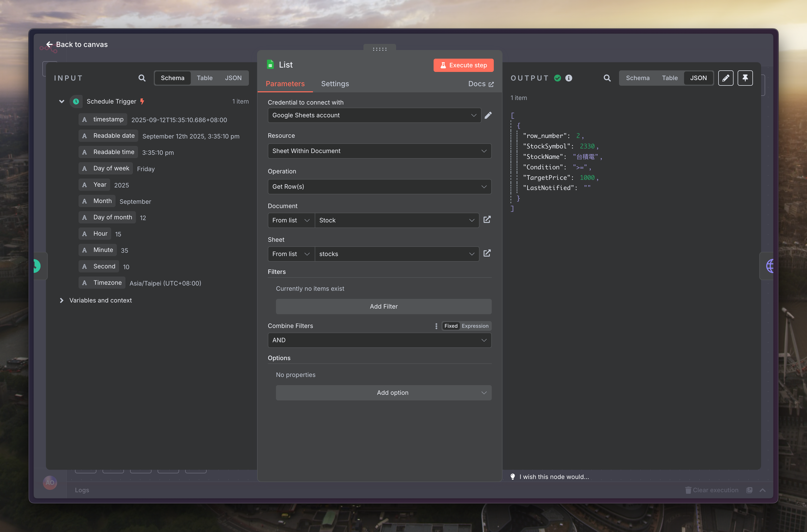Click the output info icon

click(569, 78)
